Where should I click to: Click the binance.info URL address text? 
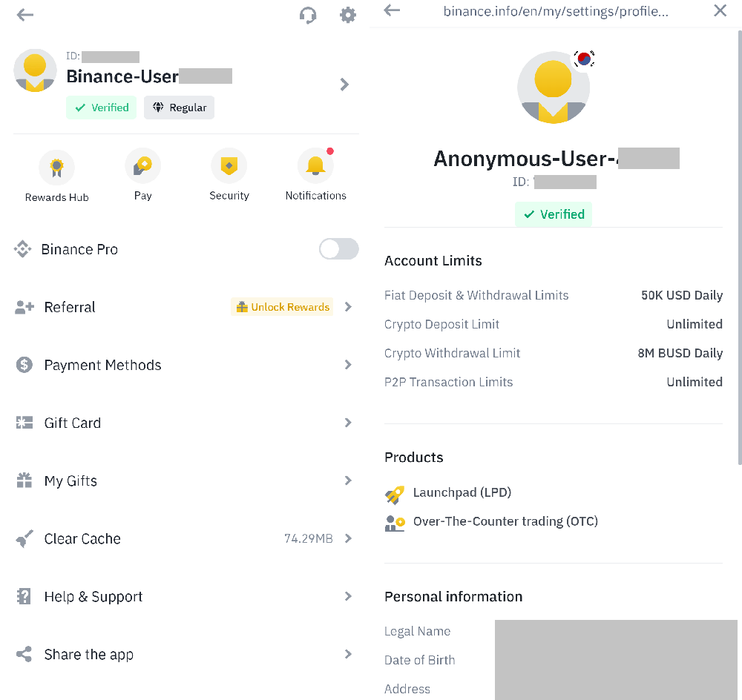[556, 11]
